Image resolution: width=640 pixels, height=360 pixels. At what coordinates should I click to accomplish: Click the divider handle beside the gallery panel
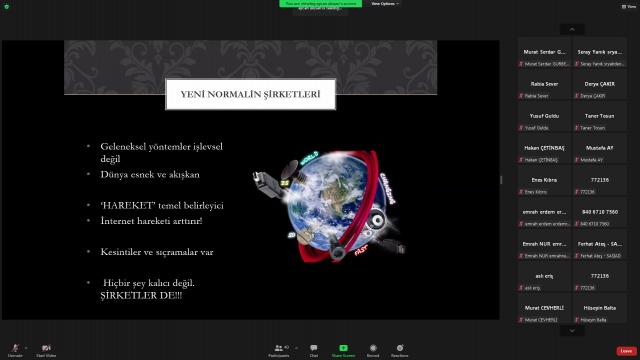(x=501, y=180)
